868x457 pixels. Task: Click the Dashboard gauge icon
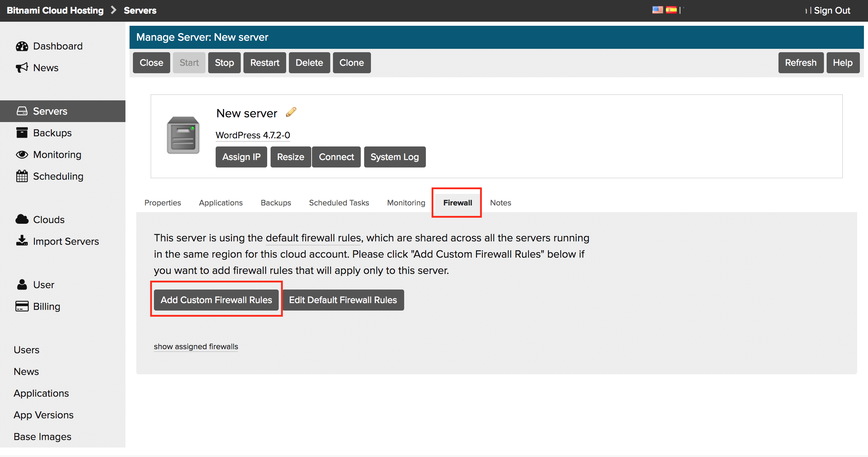[22, 46]
